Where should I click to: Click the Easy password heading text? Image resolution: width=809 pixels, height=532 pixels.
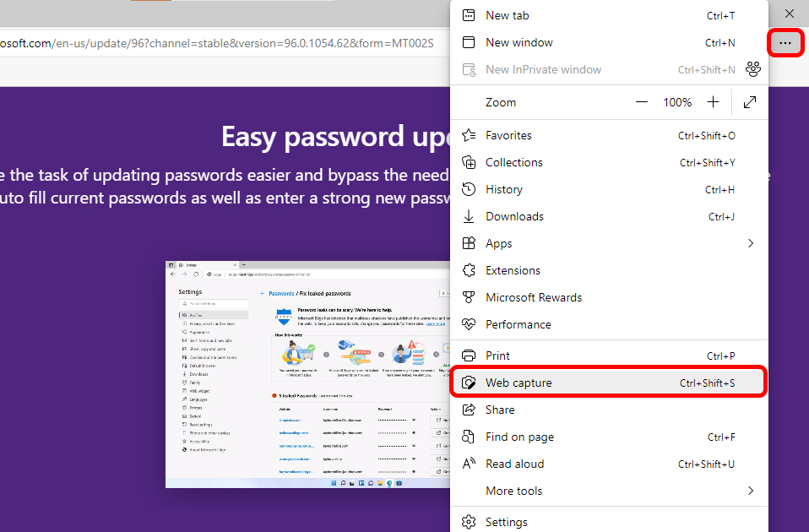pos(335,137)
